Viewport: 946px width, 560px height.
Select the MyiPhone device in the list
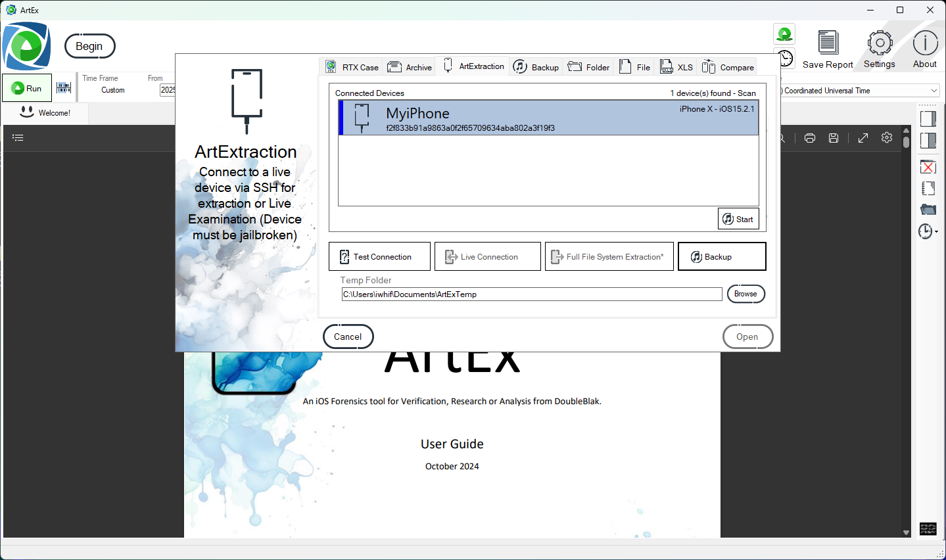548,118
